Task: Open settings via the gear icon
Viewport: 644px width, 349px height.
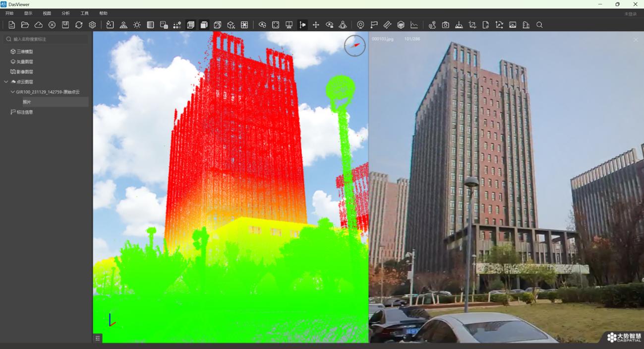Action: [92, 25]
